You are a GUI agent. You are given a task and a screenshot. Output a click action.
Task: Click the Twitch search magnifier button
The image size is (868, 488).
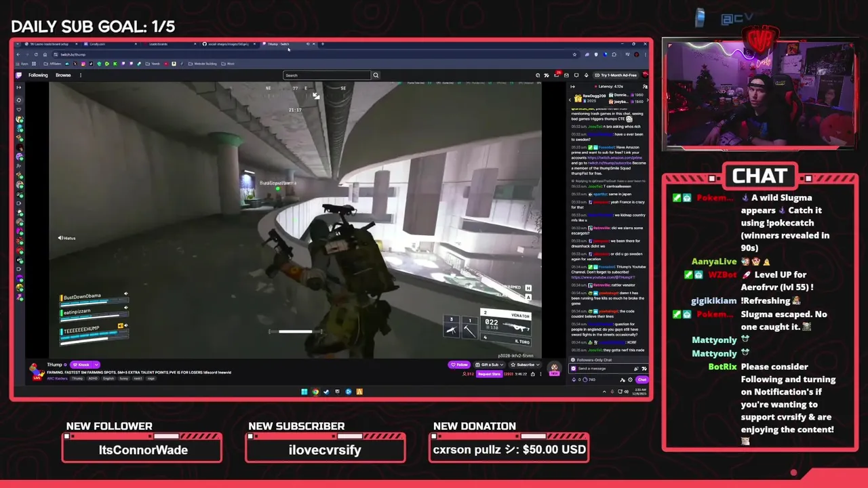(x=376, y=75)
